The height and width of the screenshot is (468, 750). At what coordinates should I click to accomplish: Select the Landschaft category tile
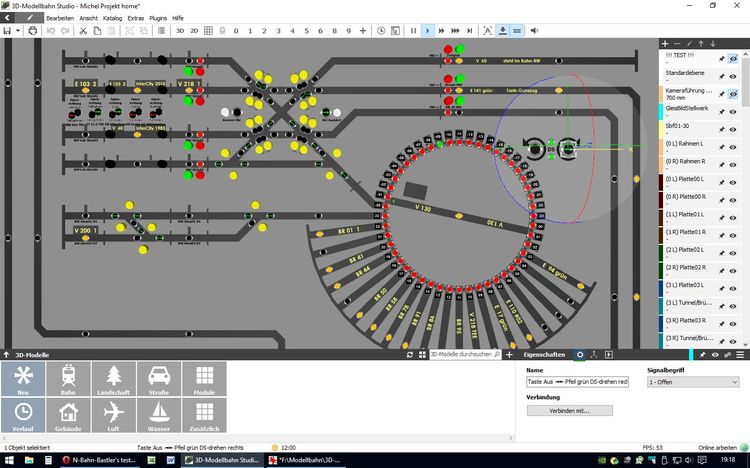(x=113, y=380)
